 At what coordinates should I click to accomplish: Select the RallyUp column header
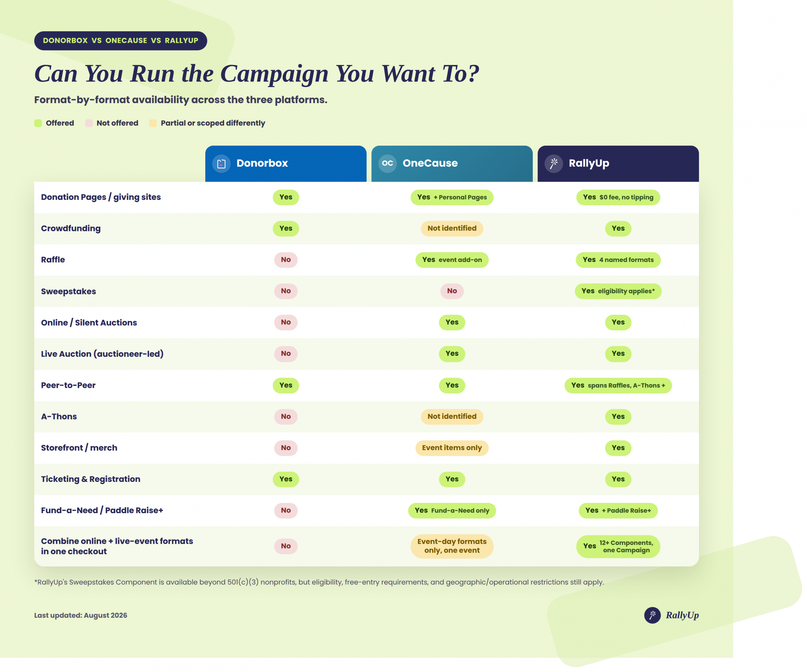pos(618,164)
